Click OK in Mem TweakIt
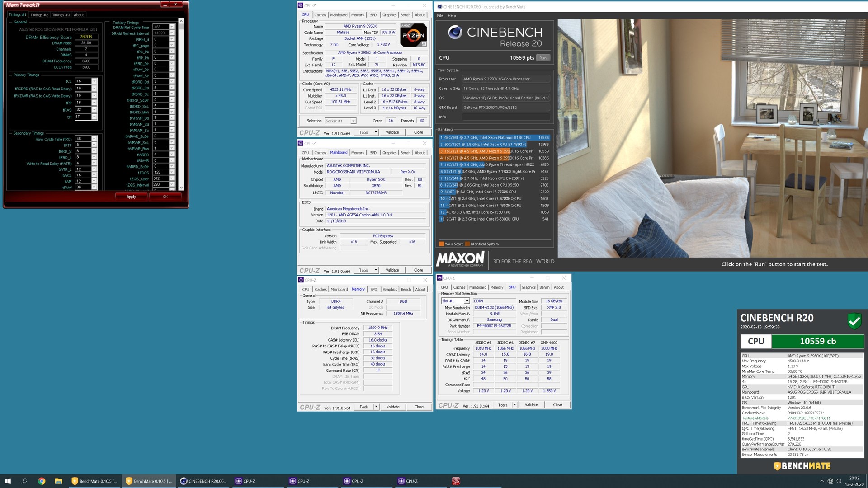 point(165,197)
